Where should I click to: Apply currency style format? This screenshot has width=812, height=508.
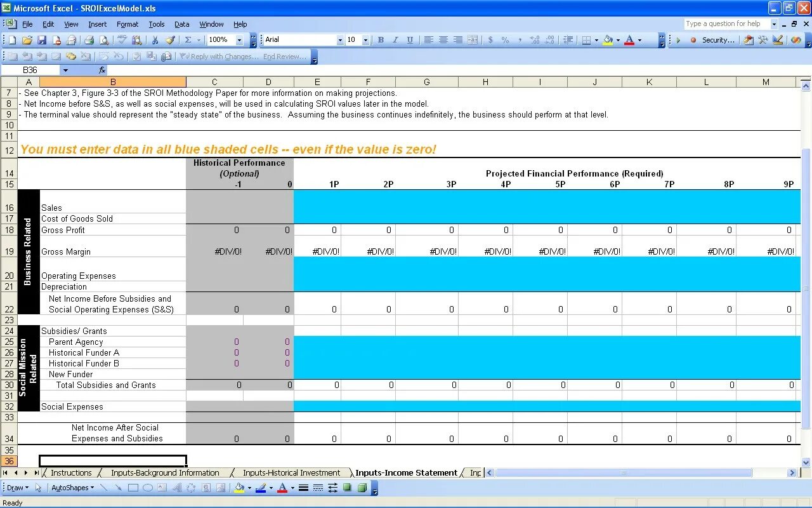click(490, 40)
